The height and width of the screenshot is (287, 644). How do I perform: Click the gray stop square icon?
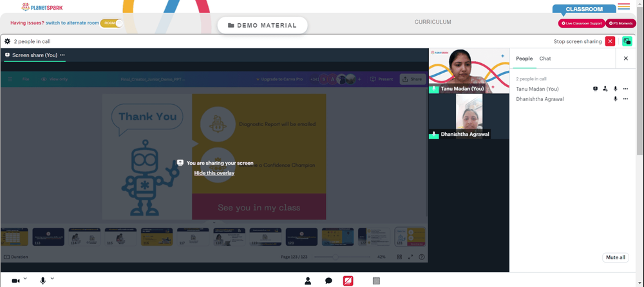pos(376,281)
